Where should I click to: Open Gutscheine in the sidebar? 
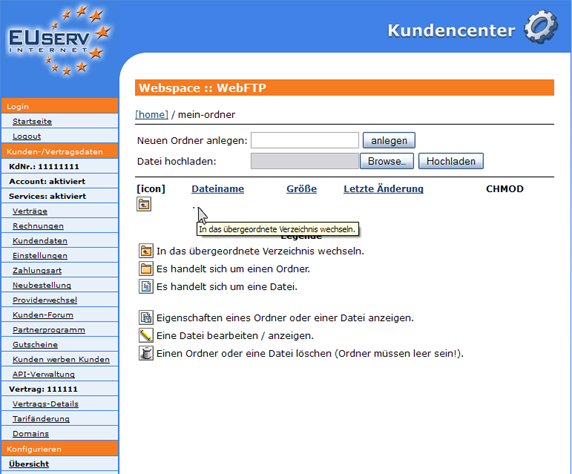[x=35, y=345]
